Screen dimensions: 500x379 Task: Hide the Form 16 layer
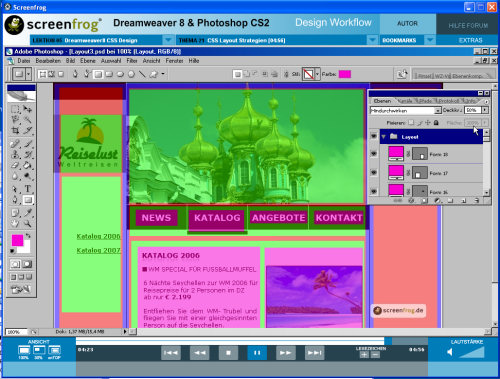374,191
